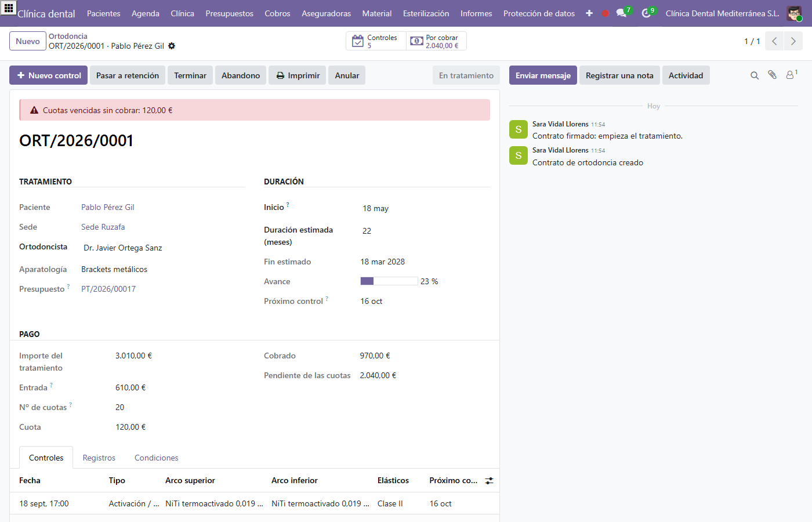Adjust table columns settings icon
812x522 pixels.
click(x=490, y=481)
